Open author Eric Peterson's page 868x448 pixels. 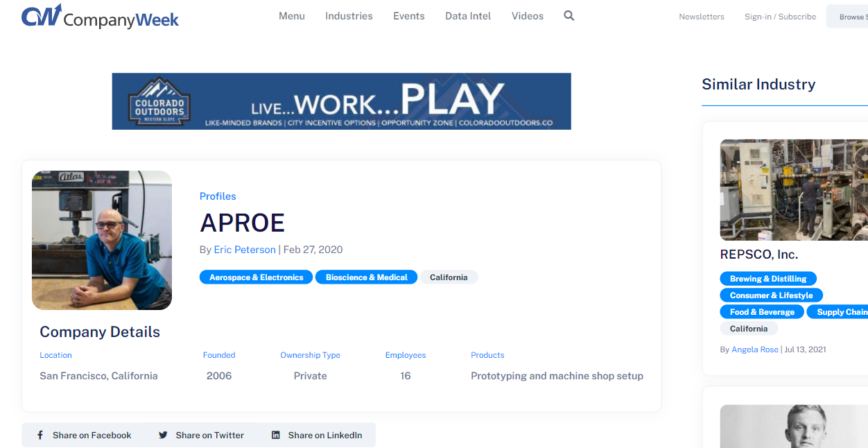tap(245, 250)
